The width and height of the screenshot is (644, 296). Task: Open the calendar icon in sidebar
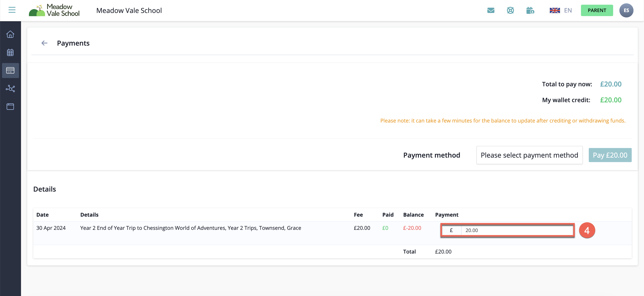point(10,53)
